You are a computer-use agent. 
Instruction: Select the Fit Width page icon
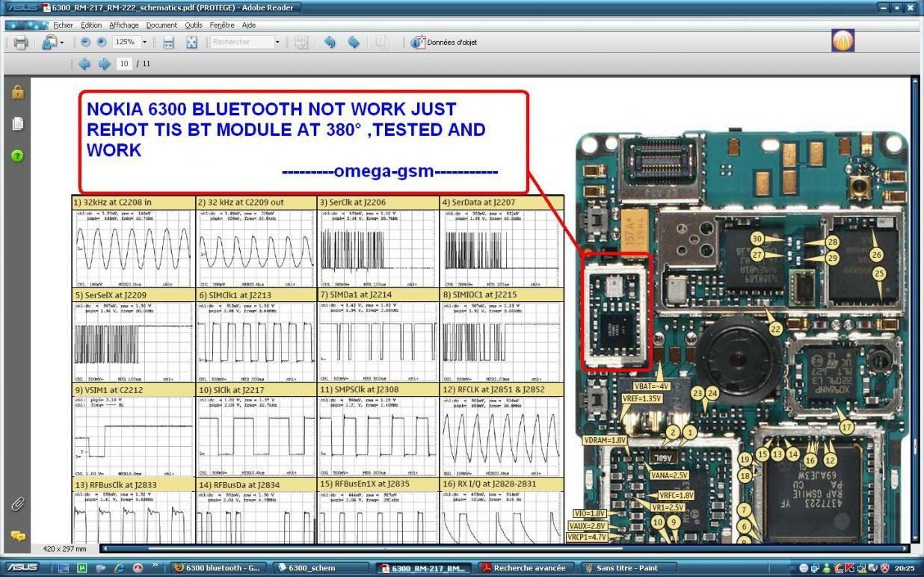(168, 43)
